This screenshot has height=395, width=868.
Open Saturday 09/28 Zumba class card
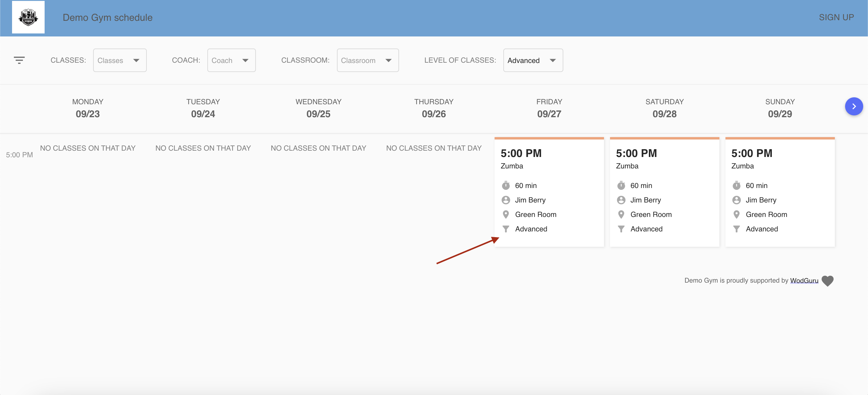coord(664,192)
